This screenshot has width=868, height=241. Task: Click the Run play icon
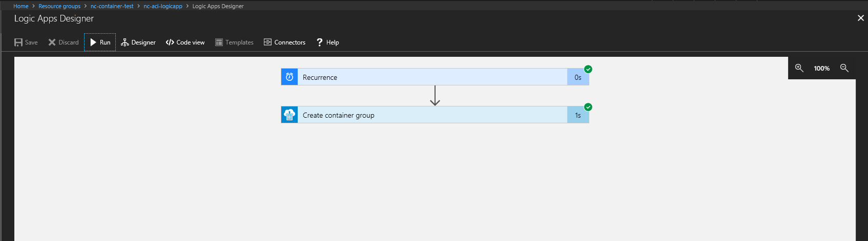(x=93, y=42)
